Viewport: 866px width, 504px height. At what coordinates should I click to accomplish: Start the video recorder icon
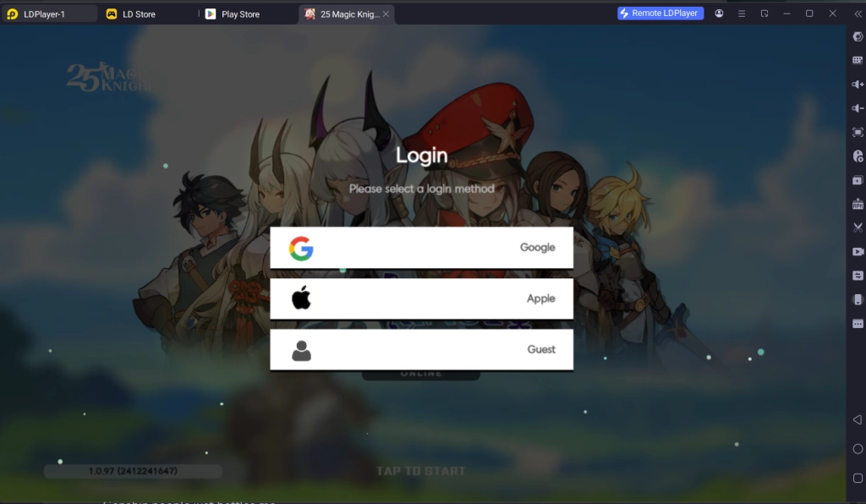tap(858, 252)
